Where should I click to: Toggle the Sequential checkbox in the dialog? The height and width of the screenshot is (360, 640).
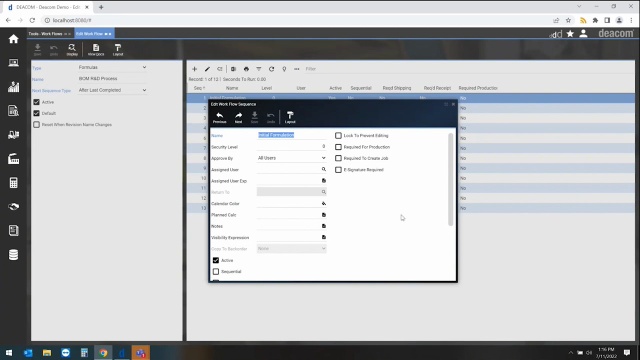click(216, 271)
